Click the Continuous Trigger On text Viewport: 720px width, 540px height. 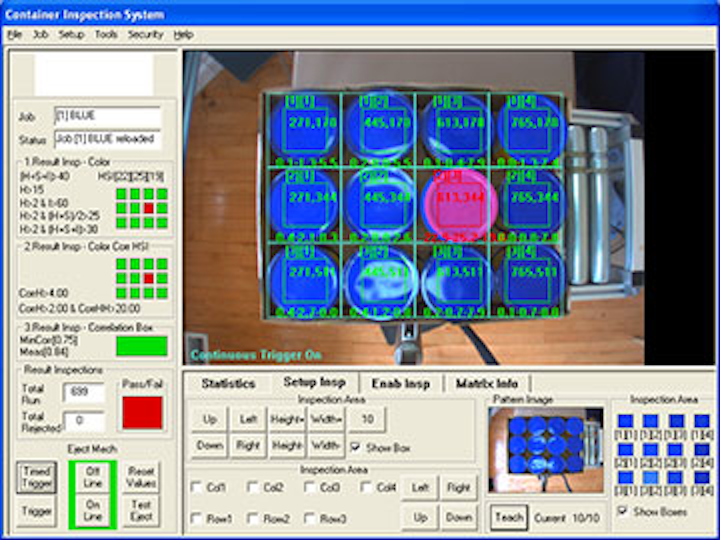coord(256,355)
